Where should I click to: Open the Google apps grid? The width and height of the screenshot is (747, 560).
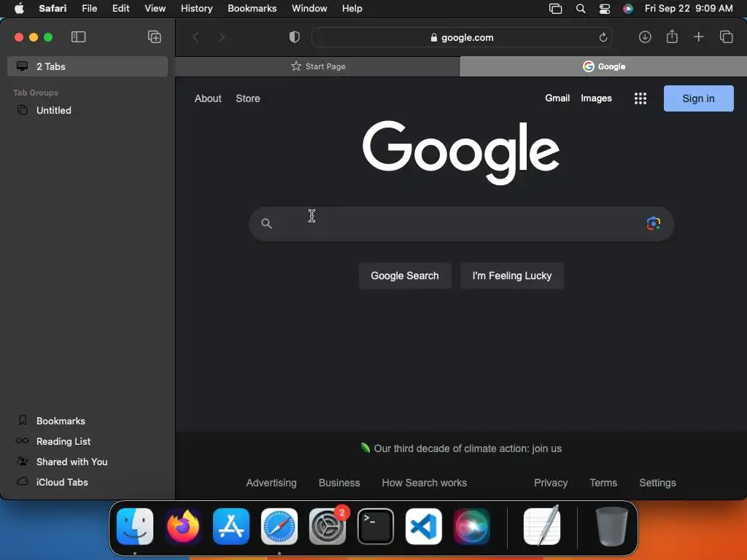coord(640,98)
